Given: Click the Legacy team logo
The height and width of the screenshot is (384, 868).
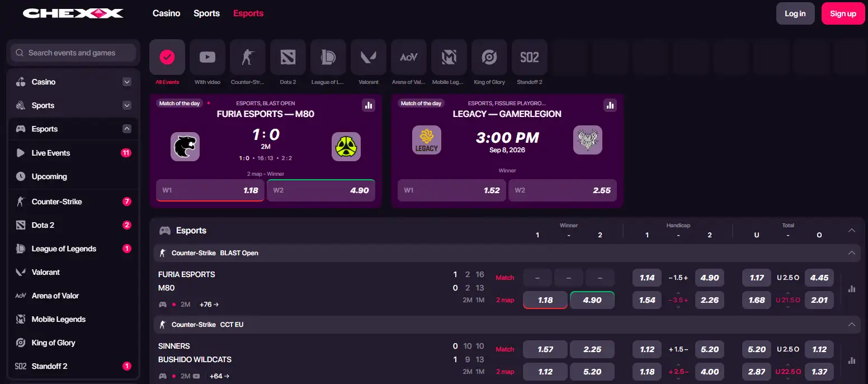Looking at the screenshot, I should [427, 140].
